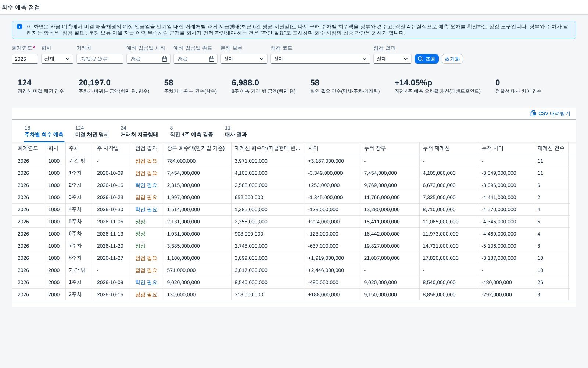Open the 점검 코드 combo box
588x368 pixels.
click(x=320, y=59)
